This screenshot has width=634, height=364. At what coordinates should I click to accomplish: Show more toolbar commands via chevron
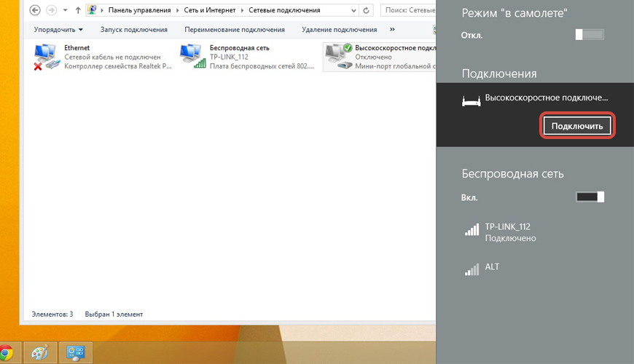click(392, 30)
